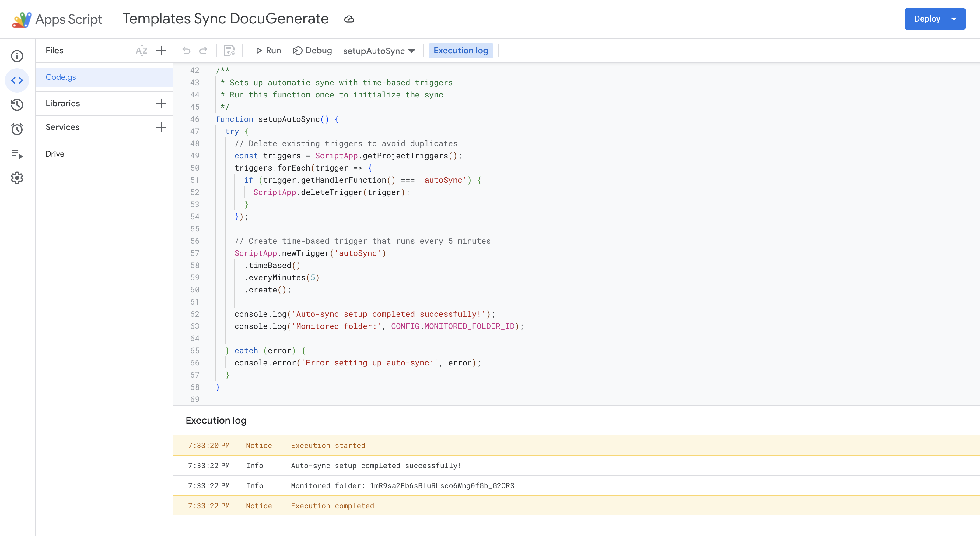Click the ScriptApp.deleteTrigger(trigger) line

click(x=331, y=192)
